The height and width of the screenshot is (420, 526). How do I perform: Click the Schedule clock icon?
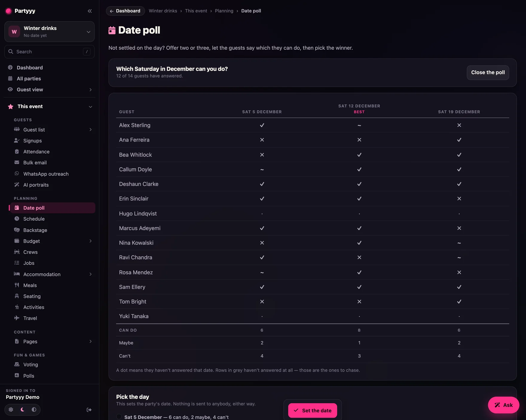pos(17,219)
